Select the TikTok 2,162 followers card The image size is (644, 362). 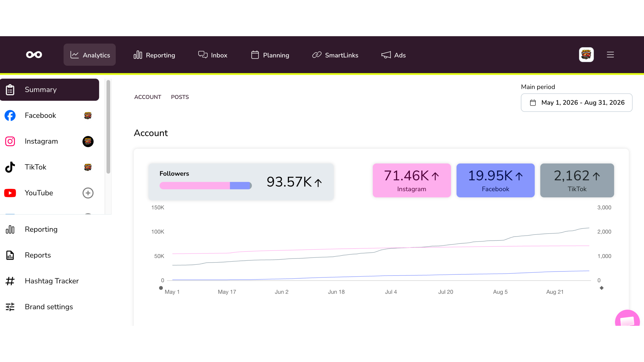[577, 180]
